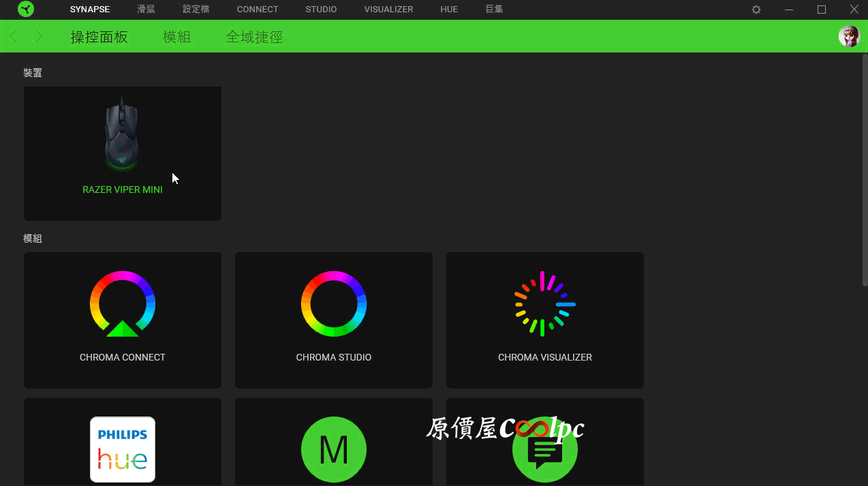
Task: Go forward with the right arrow
Action: tap(39, 37)
